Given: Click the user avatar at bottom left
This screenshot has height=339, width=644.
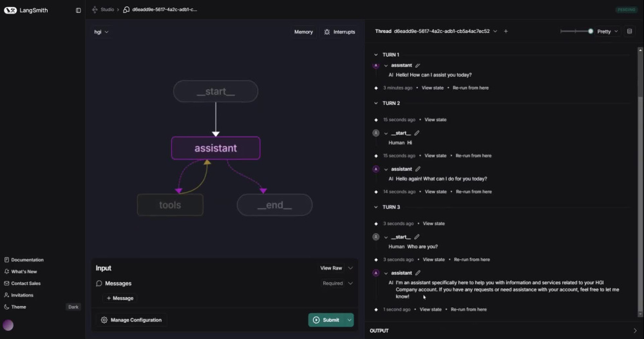Looking at the screenshot, I should 8,325.
